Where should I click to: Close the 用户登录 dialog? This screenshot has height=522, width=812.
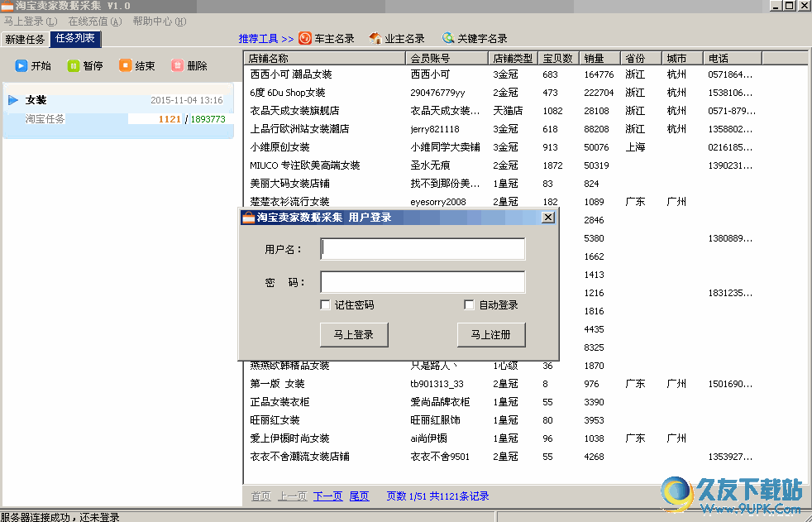point(548,218)
